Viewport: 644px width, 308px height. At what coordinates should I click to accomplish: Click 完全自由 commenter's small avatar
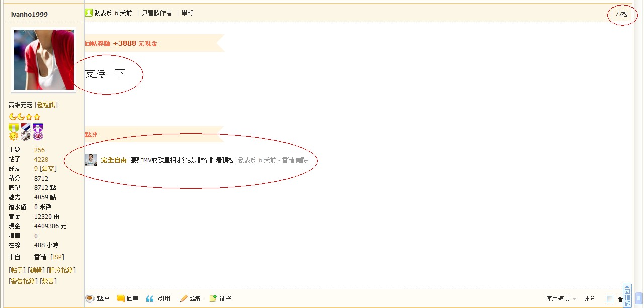click(91, 160)
